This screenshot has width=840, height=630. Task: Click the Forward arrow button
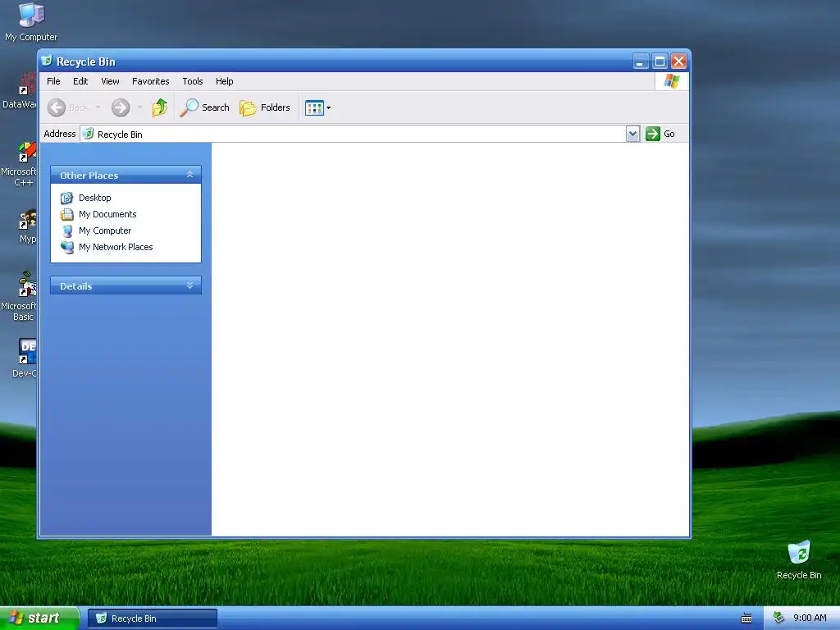121,107
